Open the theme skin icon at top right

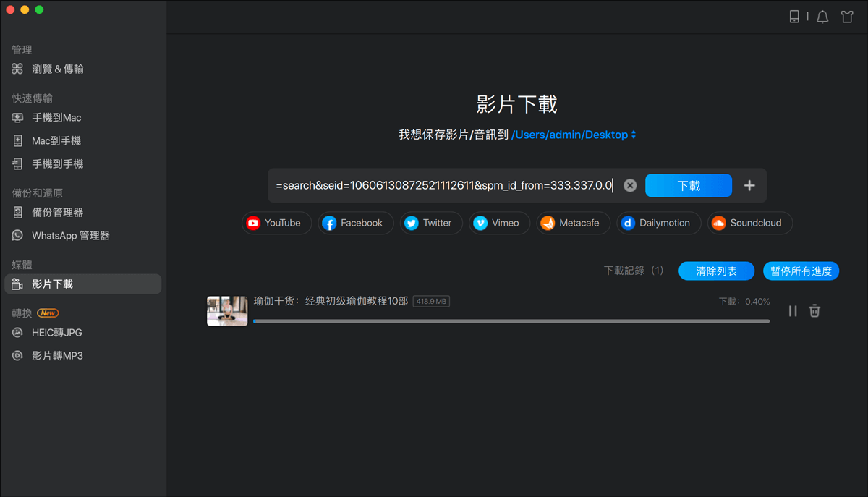pos(847,16)
